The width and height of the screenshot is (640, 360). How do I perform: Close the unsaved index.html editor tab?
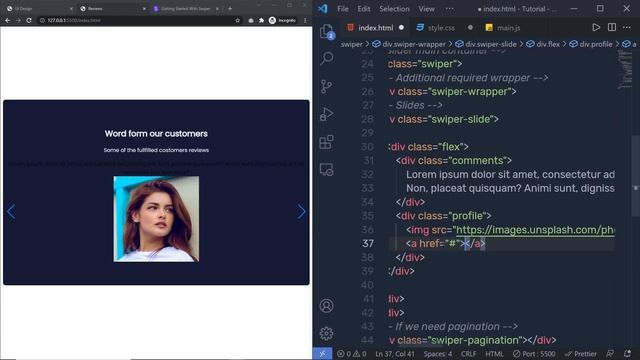(402, 27)
